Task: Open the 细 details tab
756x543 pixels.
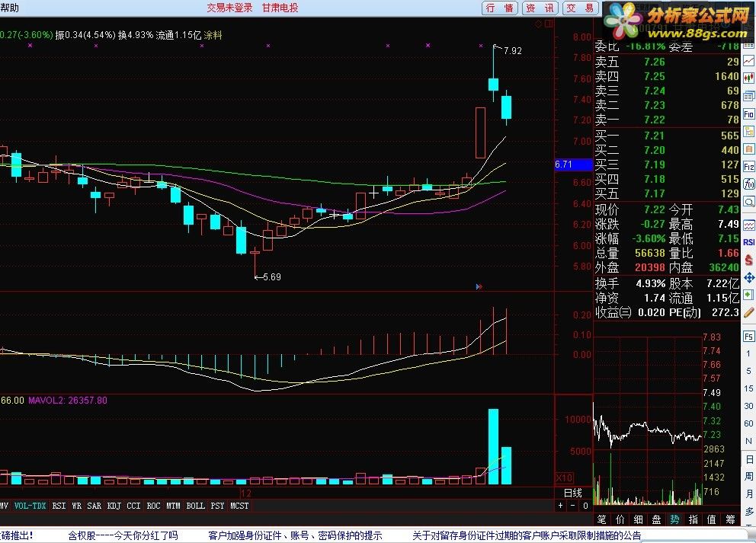Action: pyautogui.click(x=639, y=519)
